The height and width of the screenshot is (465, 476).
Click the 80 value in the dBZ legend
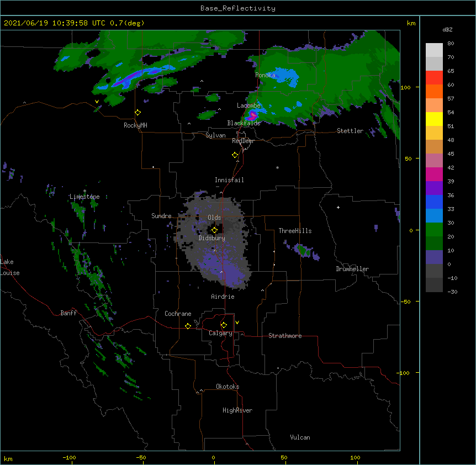click(x=451, y=44)
